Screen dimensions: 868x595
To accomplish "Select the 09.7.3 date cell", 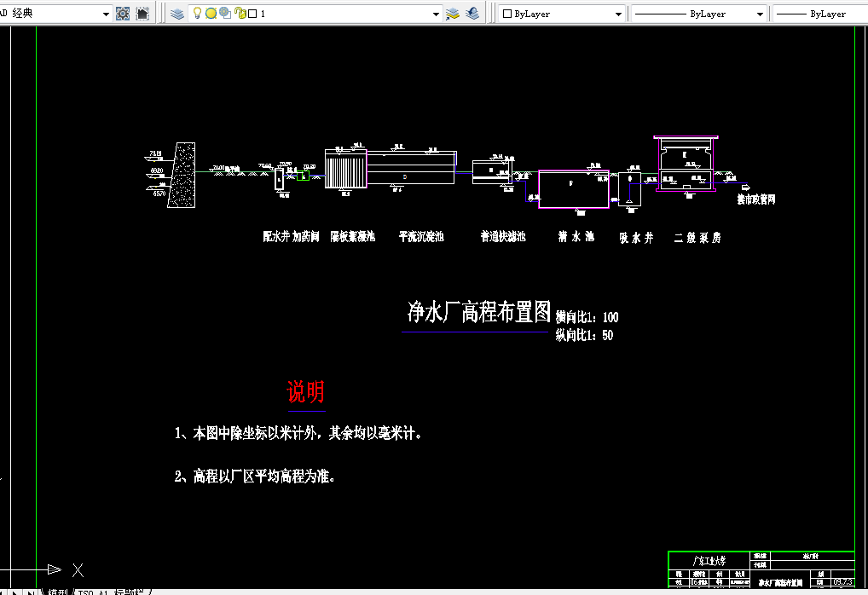I will 842,581.
